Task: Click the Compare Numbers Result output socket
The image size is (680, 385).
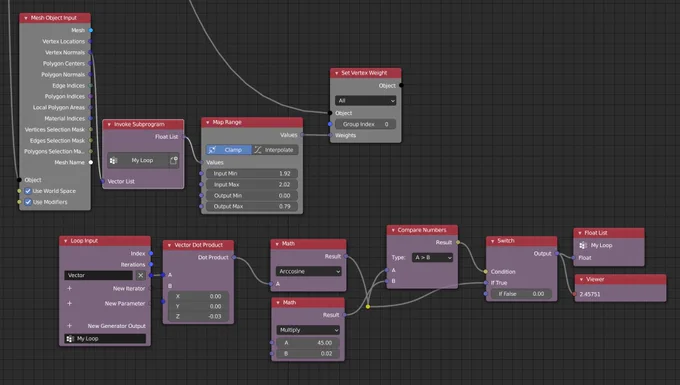Action: (x=458, y=243)
